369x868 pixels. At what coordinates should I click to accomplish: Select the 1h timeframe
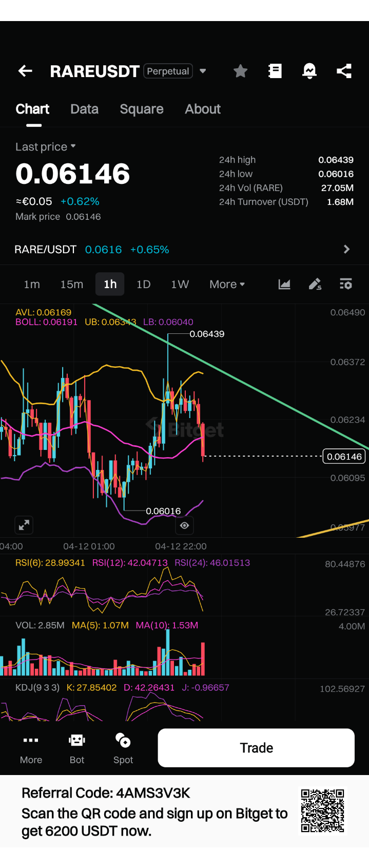pos(110,284)
